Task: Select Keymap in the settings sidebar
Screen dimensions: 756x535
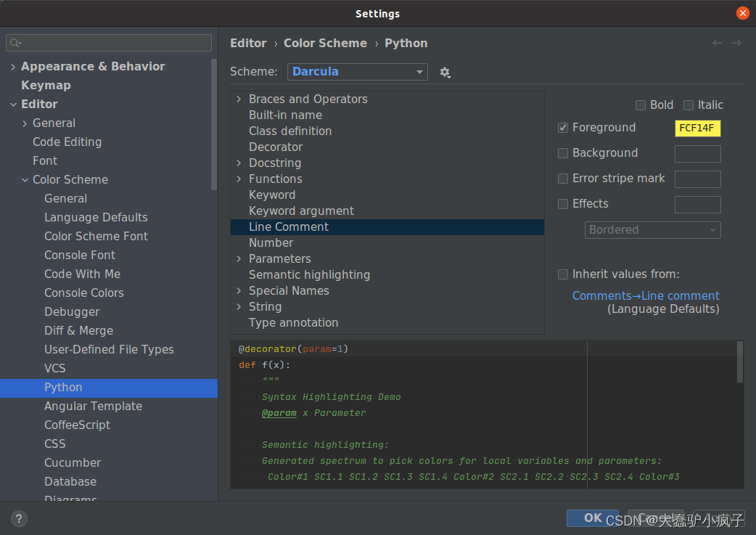Action: [x=44, y=85]
